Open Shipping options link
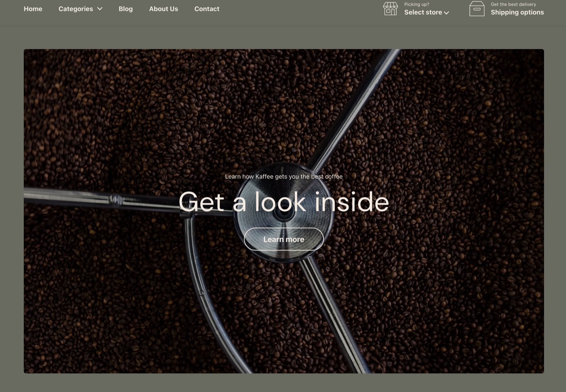566x392 pixels. click(517, 12)
